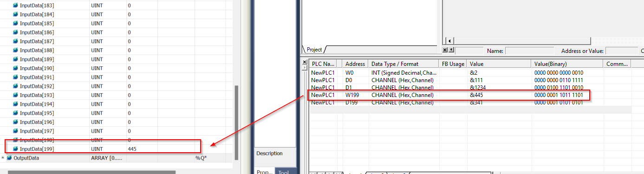The height and width of the screenshot is (174, 644).
Task: Sort by the Value(Binary) column header
Action: [x=566, y=64]
